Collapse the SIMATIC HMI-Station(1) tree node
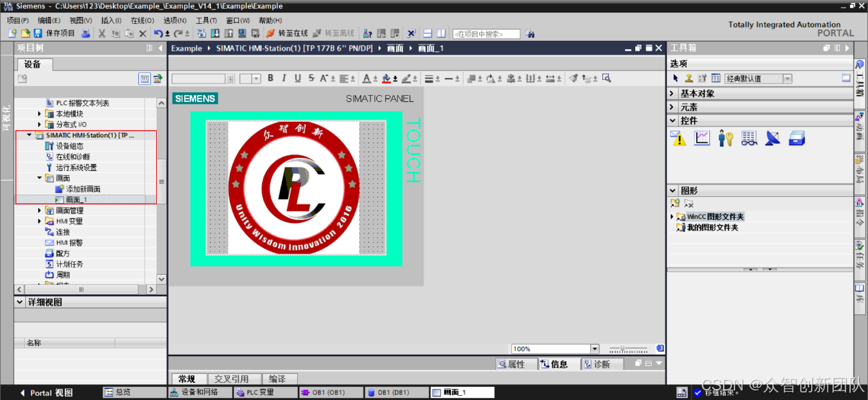Screen dimensions: 868x400 tap(29, 135)
